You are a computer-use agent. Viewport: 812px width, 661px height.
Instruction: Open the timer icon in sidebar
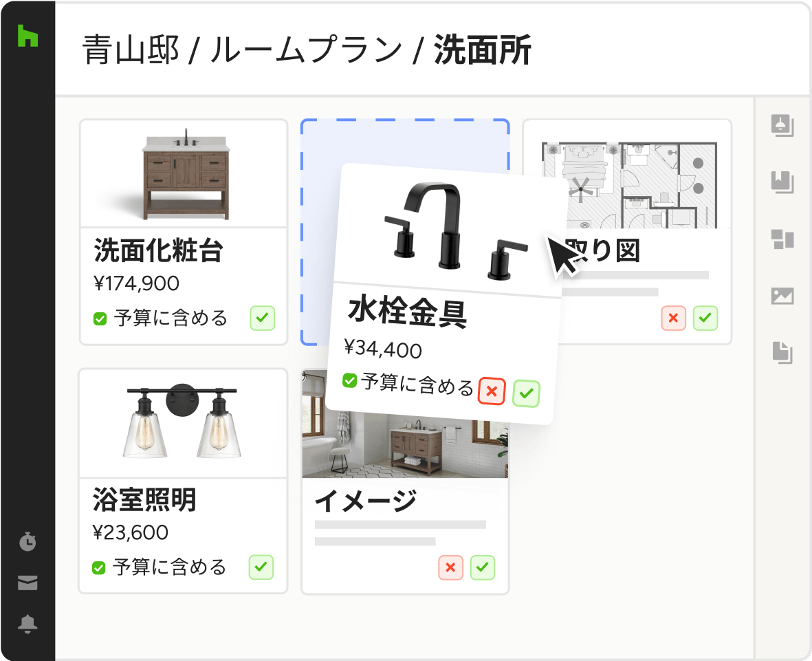click(x=28, y=541)
